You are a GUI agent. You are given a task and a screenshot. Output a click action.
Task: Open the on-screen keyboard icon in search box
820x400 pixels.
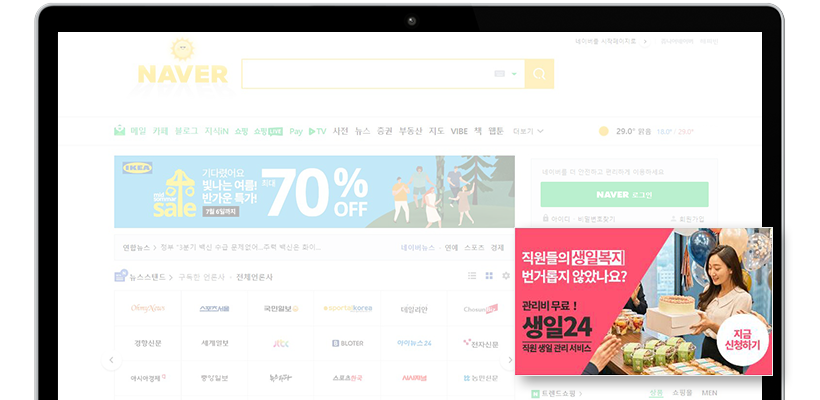[499, 74]
